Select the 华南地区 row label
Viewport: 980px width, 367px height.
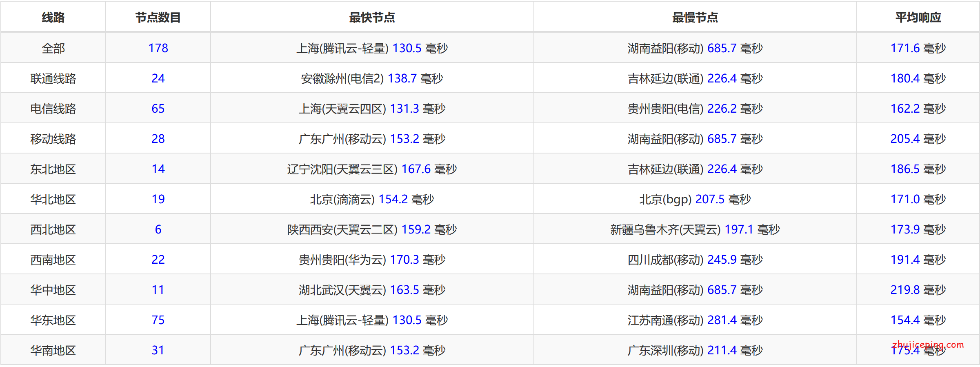(53, 350)
